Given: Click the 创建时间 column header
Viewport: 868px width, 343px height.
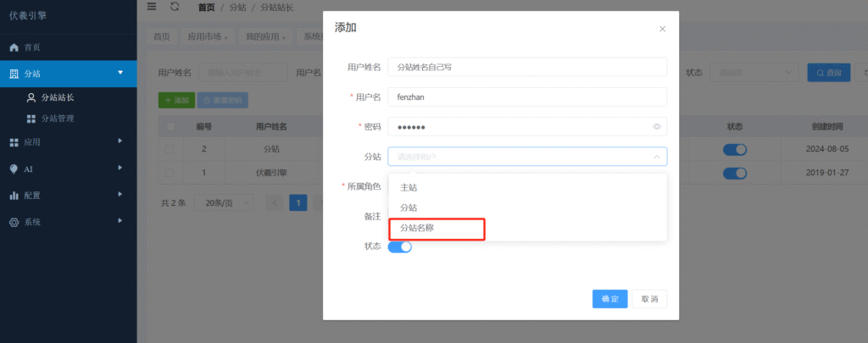Looking at the screenshot, I should point(827,127).
